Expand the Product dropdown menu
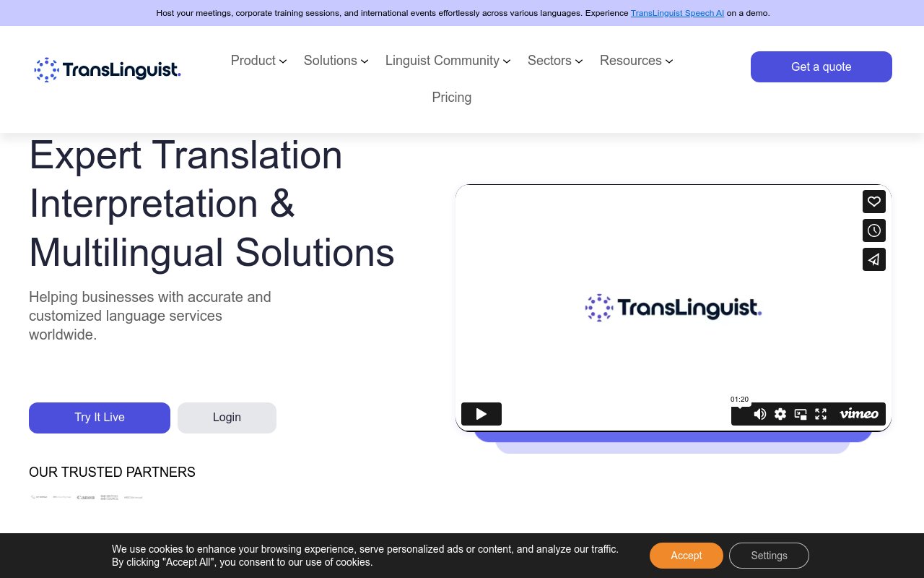The height and width of the screenshot is (578, 924). [x=258, y=61]
